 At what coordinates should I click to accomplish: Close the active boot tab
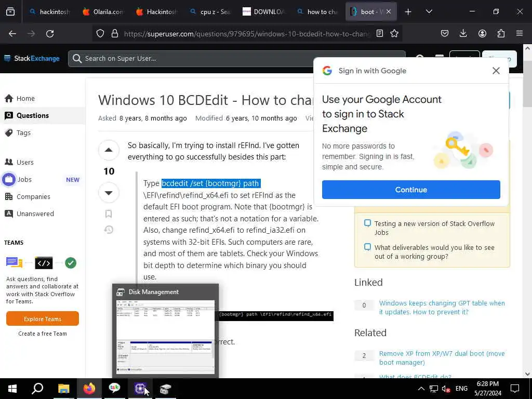pyautogui.click(x=389, y=11)
